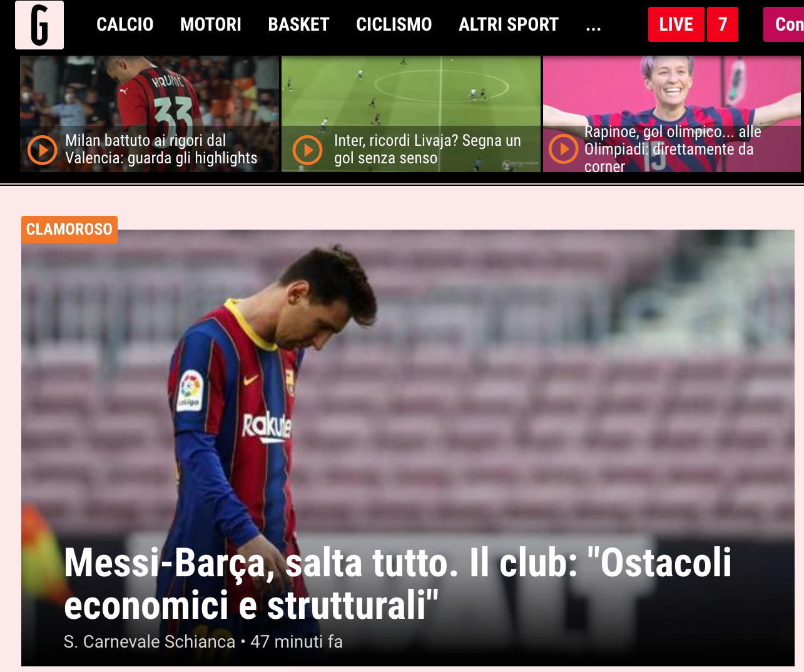Open the Messi main article photo

coord(408,388)
